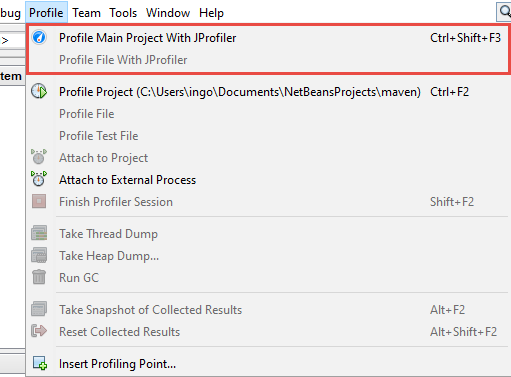The width and height of the screenshot is (511, 377).
Task: Click the Reset Collected Results arrow icon
Action: click(39, 331)
